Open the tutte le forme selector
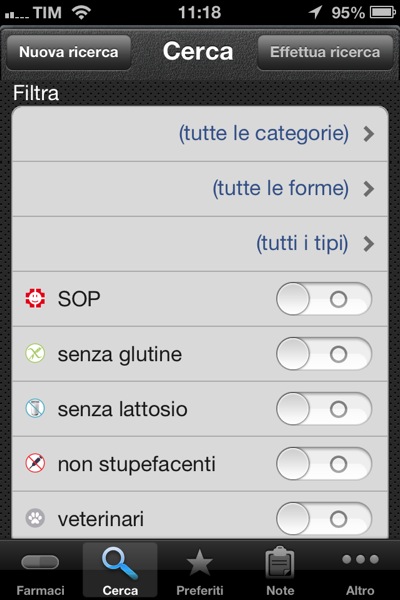Image resolution: width=400 pixels, height=600 pixels. (x=200, y=189)
